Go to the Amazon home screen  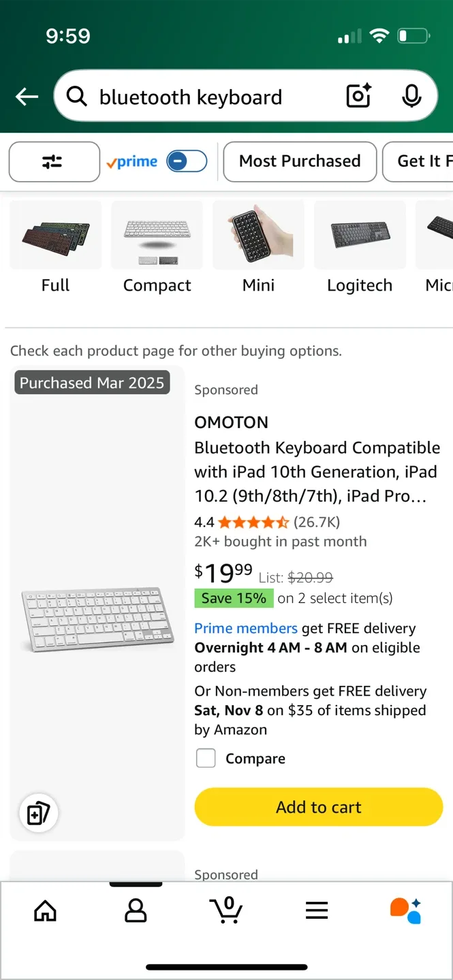pyautogui.click(x=45, y=910)
